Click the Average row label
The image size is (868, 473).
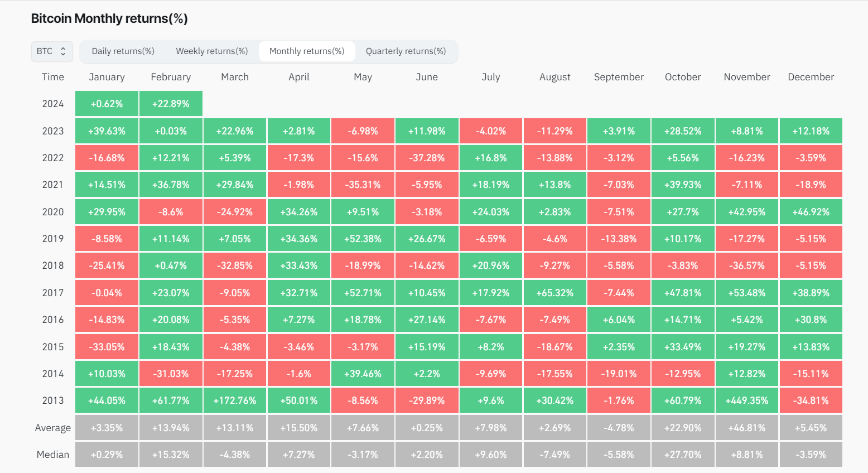pyautogui.click(x=53, y=427)
